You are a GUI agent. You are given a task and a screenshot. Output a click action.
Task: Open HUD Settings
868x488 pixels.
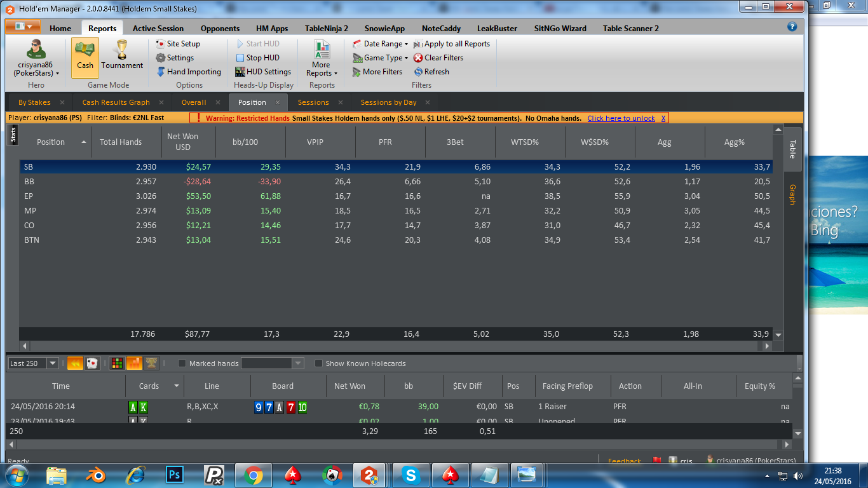(x=263, y=72)
